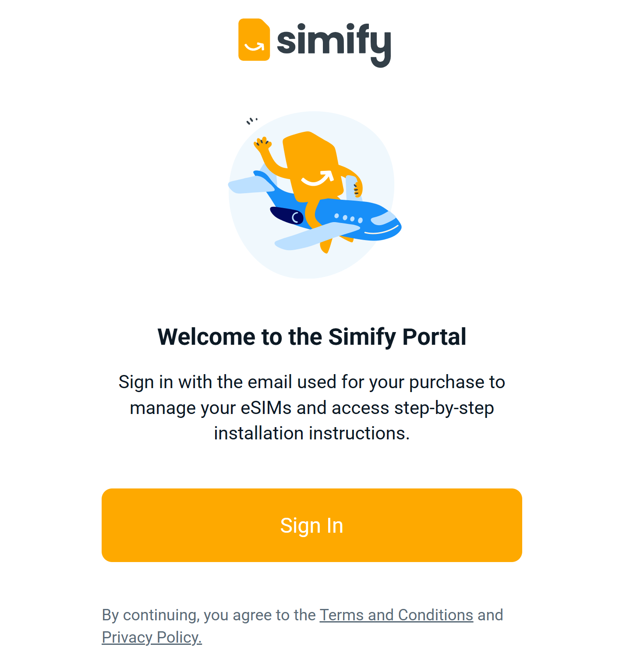Click the orange Simify SIM card logo

tap(254, 39)
